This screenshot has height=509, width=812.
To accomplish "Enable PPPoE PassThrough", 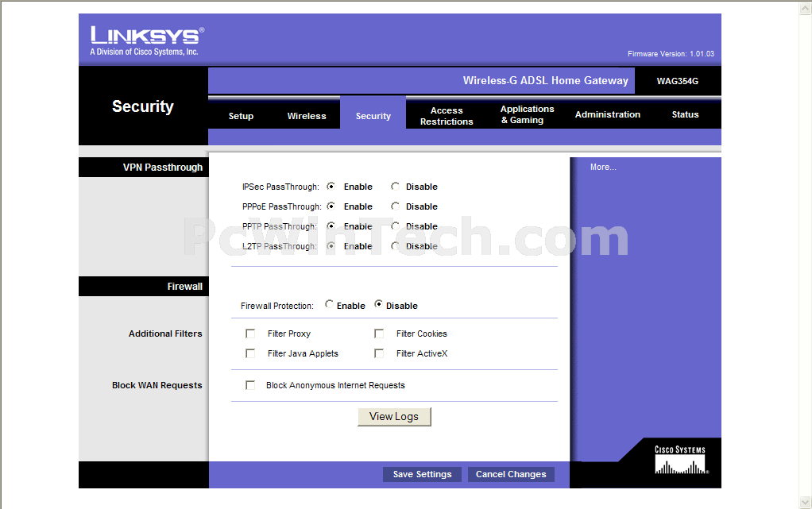I will pyautogui.click(x=331, y=206).
